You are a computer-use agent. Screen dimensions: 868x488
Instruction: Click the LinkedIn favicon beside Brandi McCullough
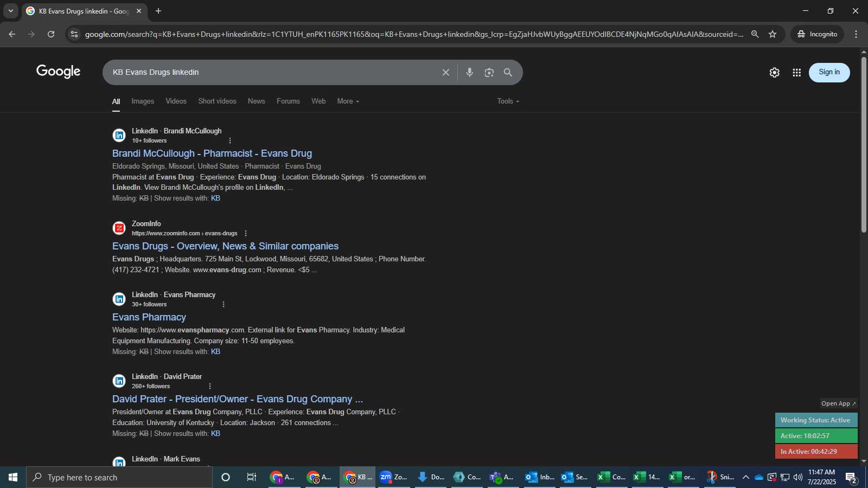tap(119, 135)
